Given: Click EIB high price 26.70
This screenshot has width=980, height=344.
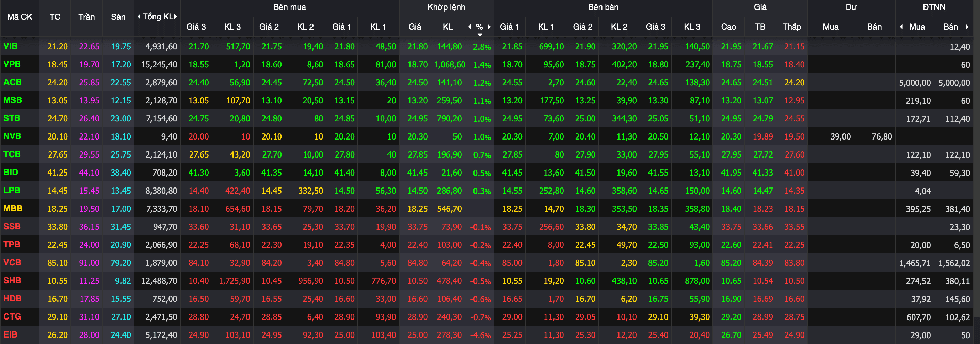Looking at the screenshot, I should point(731,335).
